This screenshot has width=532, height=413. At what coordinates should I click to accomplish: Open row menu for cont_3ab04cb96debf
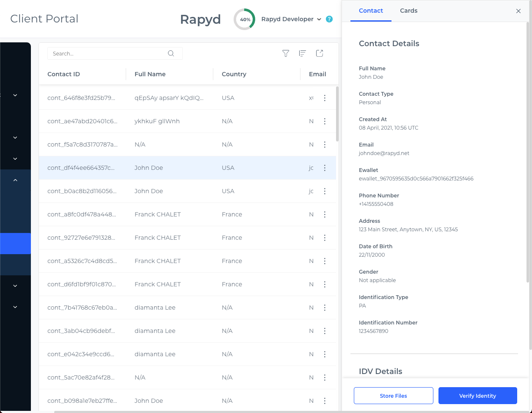click(x=325, y=331)
